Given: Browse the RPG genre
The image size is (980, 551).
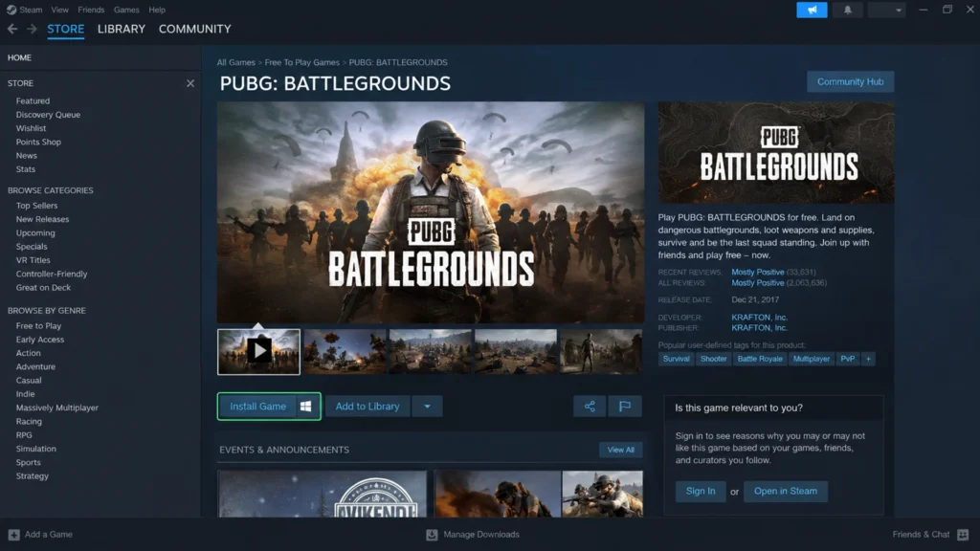Looking at the screenshot, I should point(24,435).
